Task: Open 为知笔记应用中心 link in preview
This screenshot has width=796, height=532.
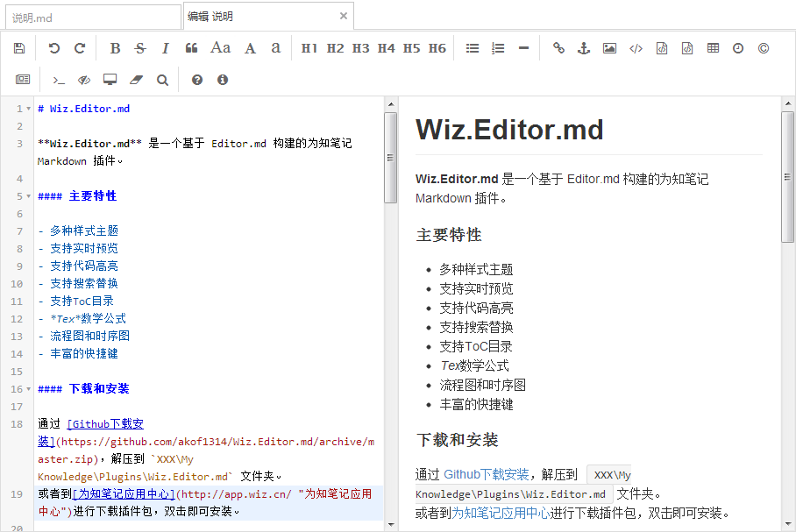Action: point(501,513)
